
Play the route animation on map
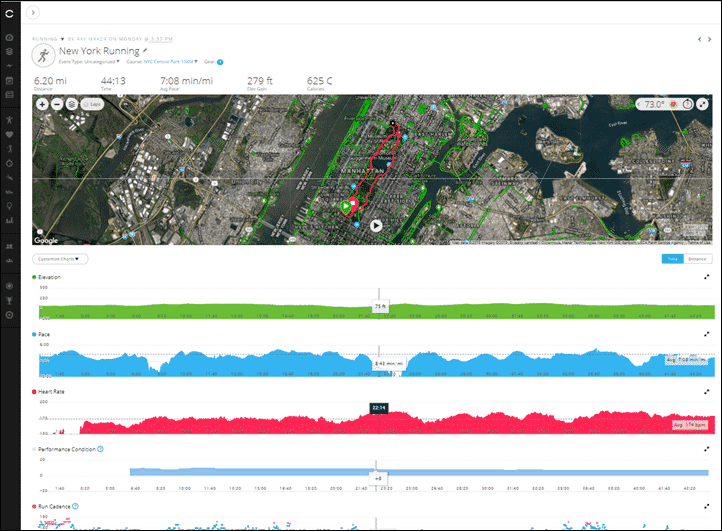click(x=376, y=226)
